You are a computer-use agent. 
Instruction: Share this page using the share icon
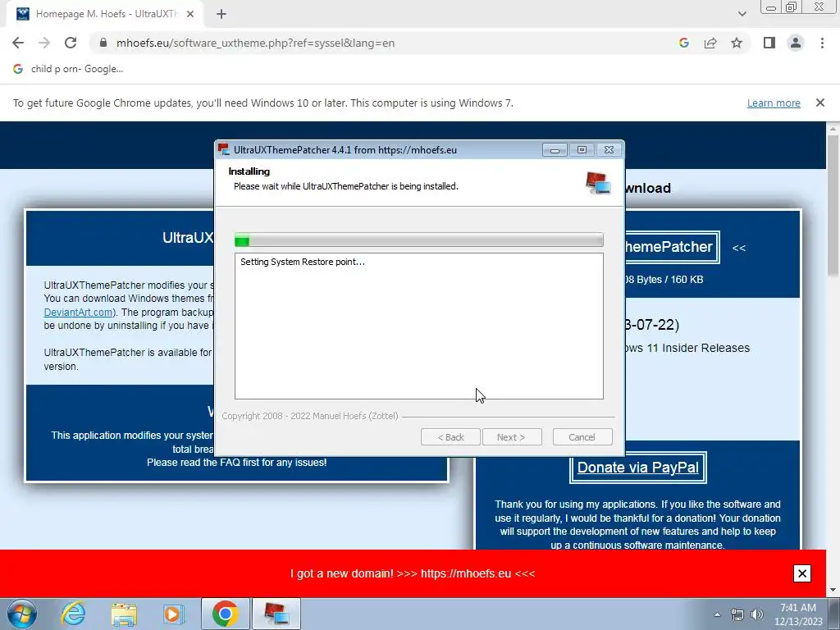click(710, 43)
